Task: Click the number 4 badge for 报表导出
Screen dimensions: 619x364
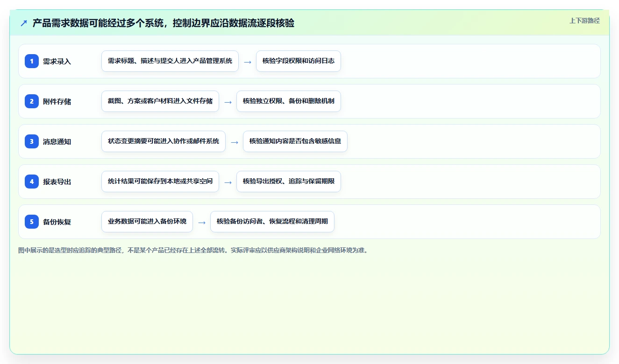Action: click(x=32, y=182)
